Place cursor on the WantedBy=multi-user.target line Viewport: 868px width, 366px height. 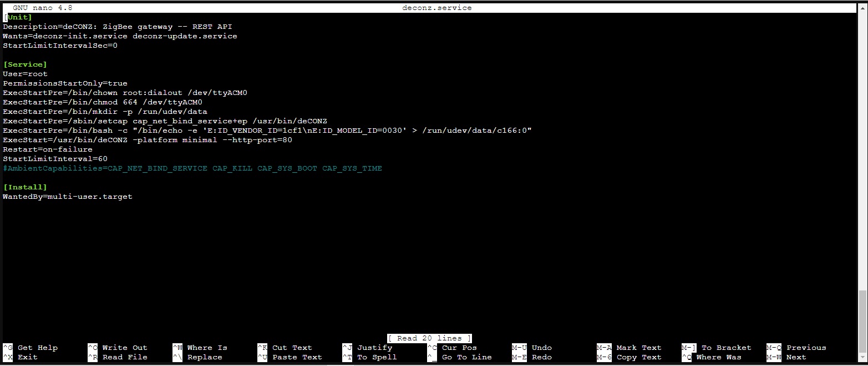pos(68,196)
